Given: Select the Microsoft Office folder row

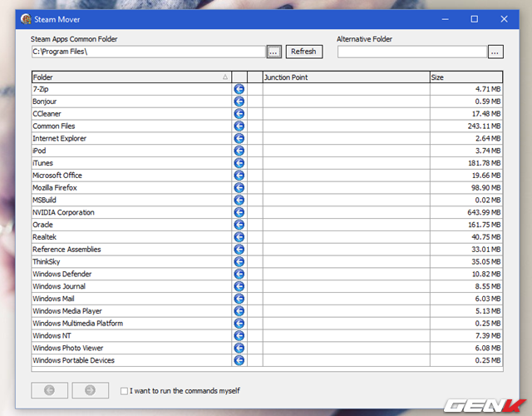Looking at the screenshot, I should point(131,176).
